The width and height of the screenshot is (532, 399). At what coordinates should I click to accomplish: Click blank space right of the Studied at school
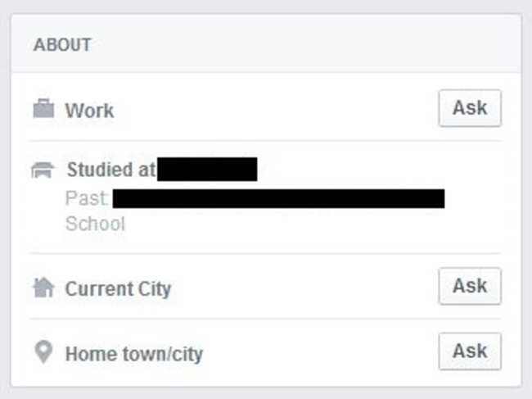[373, 169]
